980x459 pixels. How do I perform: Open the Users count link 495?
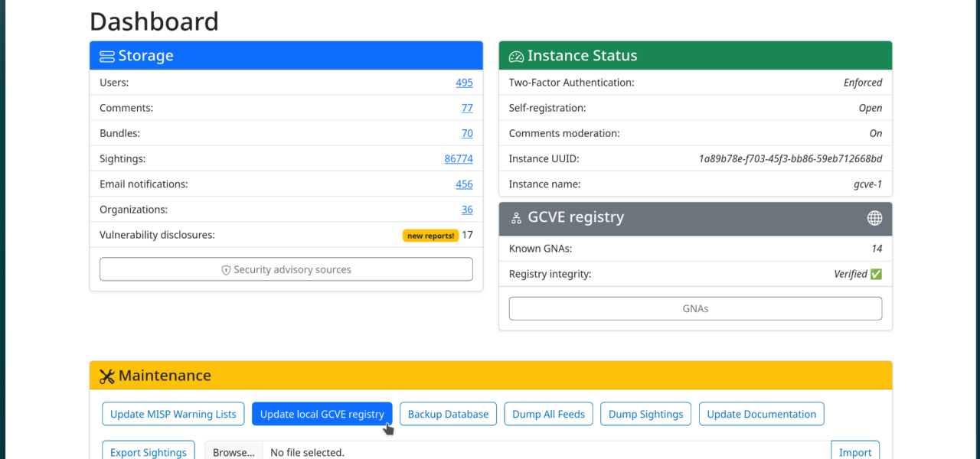tap(464, 83)
